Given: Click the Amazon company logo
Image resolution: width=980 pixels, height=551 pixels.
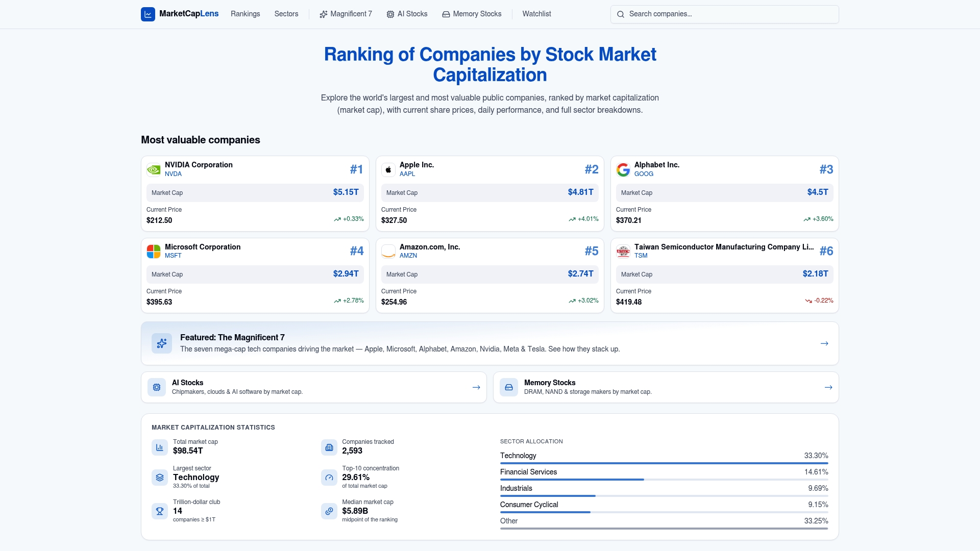Looking at the screenshot, I should click(x=388, y=251).
